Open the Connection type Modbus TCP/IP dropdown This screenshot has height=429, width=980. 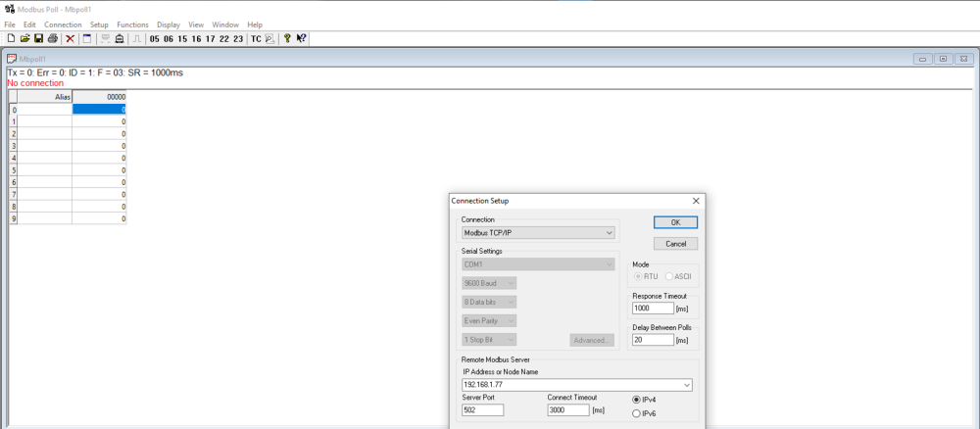(x=538, y=233)
